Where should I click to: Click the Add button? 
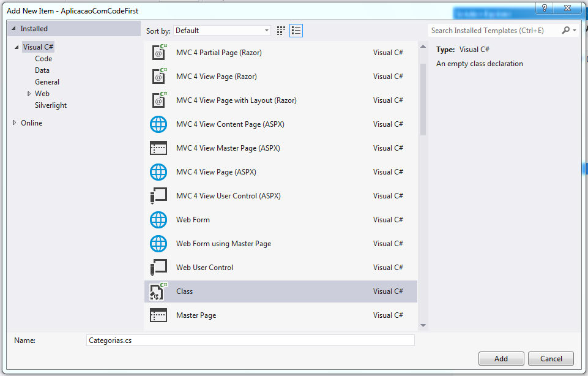(501, 359)
